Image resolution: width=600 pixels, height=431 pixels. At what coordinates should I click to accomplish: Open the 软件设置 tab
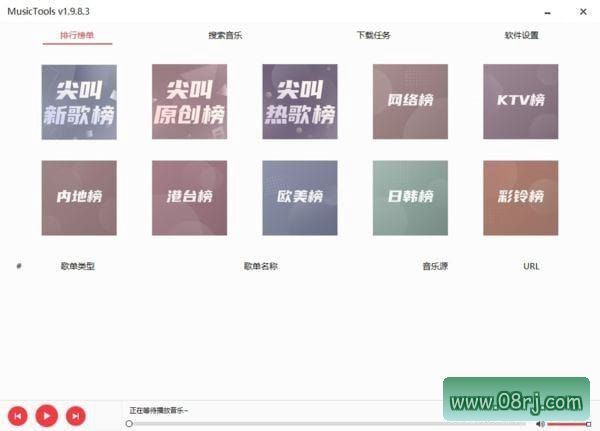pyautogui.click(x=521, y=35)
